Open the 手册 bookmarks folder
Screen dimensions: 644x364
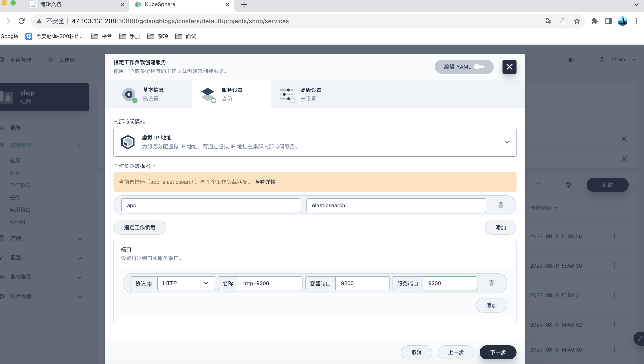(x=129, y=36)
